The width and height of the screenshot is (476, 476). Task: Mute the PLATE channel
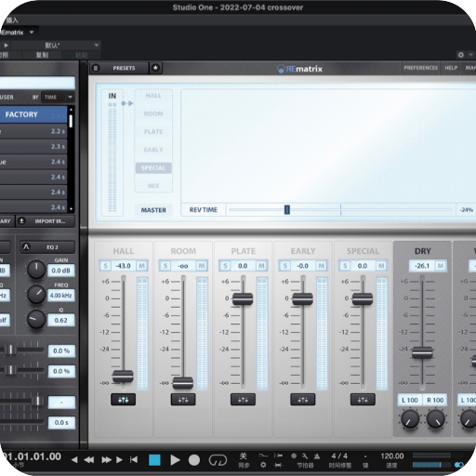[x=261, y=266]
